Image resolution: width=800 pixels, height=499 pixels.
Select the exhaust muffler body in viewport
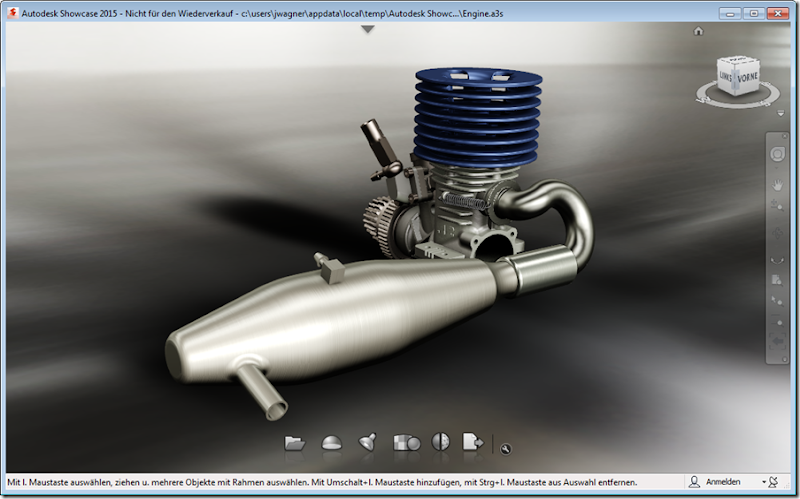tap(332, 321)
